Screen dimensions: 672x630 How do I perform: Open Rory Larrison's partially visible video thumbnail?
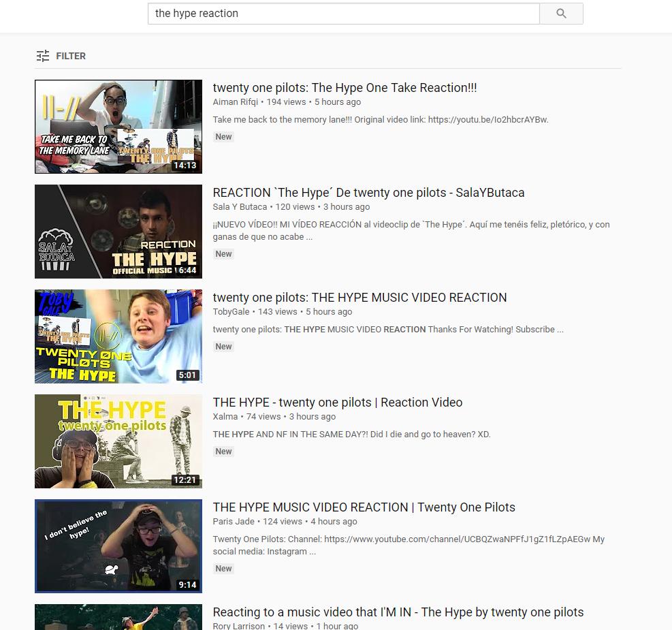[118, 617]
